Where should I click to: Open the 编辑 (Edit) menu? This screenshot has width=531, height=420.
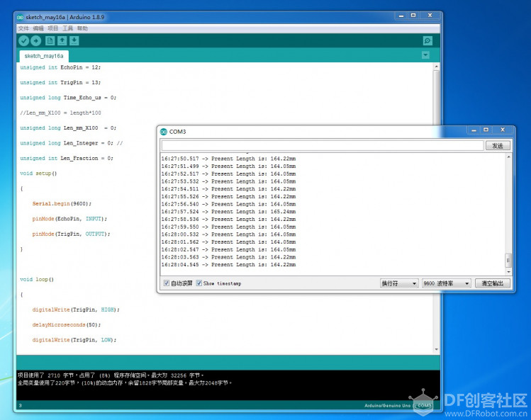pyautogui.click(x=38, y=28)
